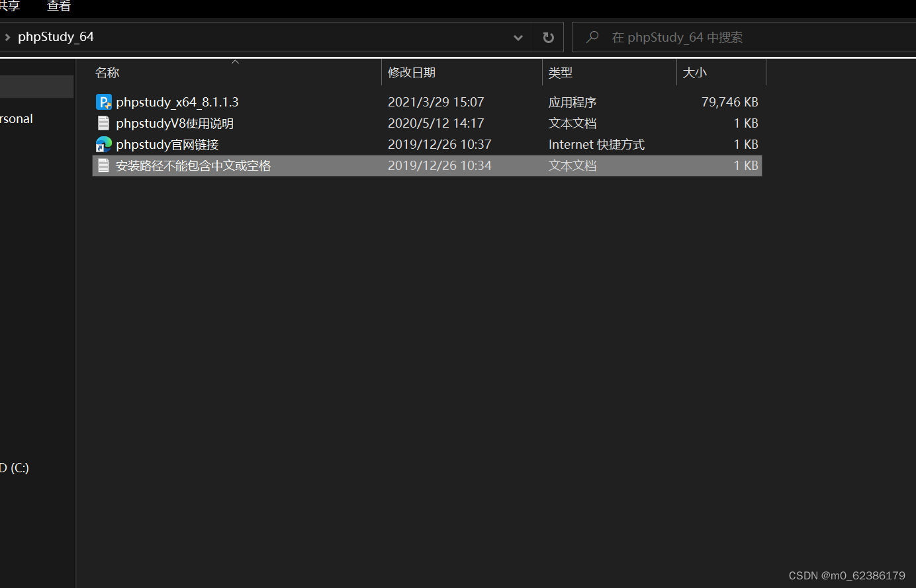Screen dimensions: 916x588
Task: Open the address bar history dropdown
Action: click(x=518, y=38)
